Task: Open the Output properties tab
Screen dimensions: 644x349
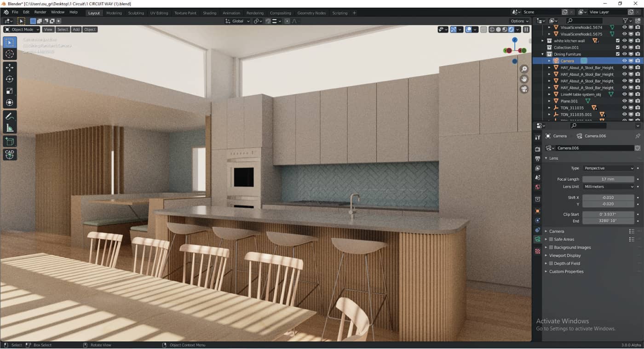Action: point(537,159)
